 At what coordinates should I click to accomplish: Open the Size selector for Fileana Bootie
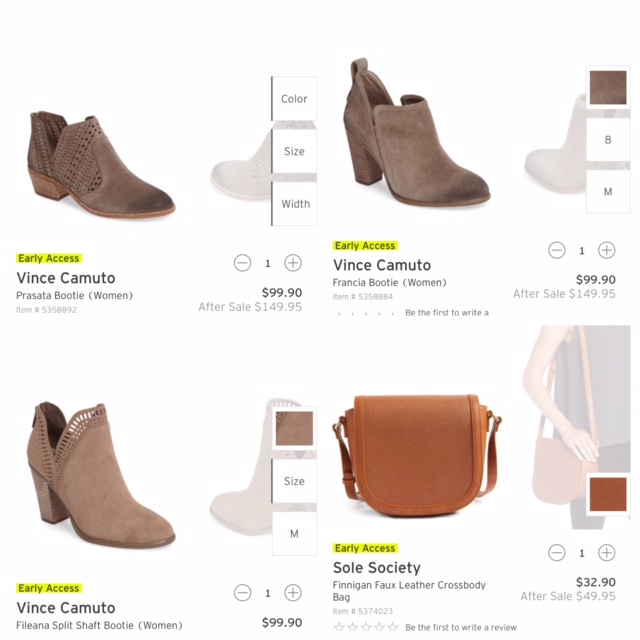tap(294, 481)
